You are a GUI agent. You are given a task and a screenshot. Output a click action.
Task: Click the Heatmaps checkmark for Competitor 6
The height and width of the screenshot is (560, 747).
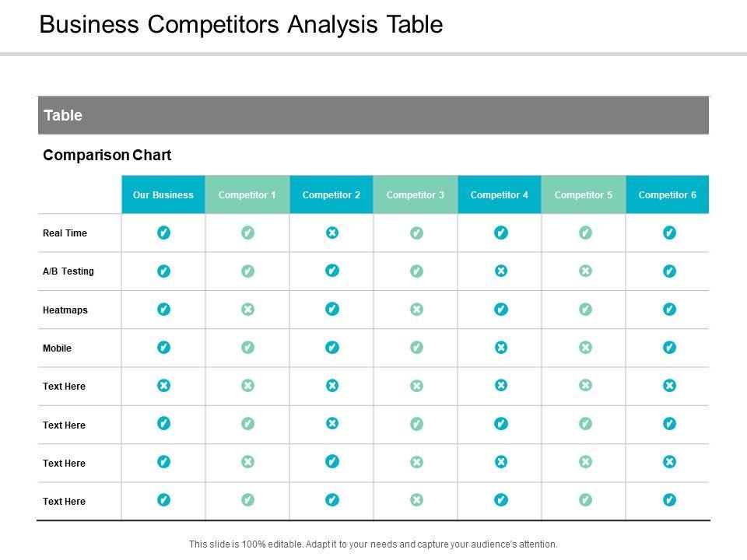[x=669, y=310]
